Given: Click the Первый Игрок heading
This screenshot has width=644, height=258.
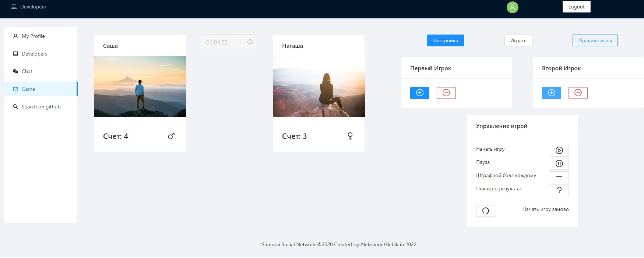Looking at the screenshot, I should click(430, 68).
